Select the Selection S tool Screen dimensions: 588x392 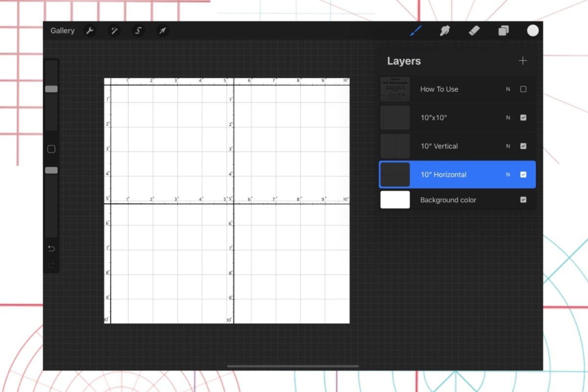138,31
